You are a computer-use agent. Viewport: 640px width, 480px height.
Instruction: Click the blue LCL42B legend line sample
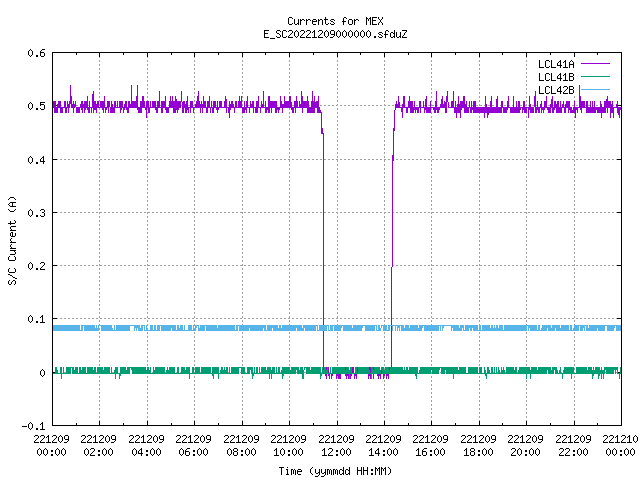pos(595,89)
